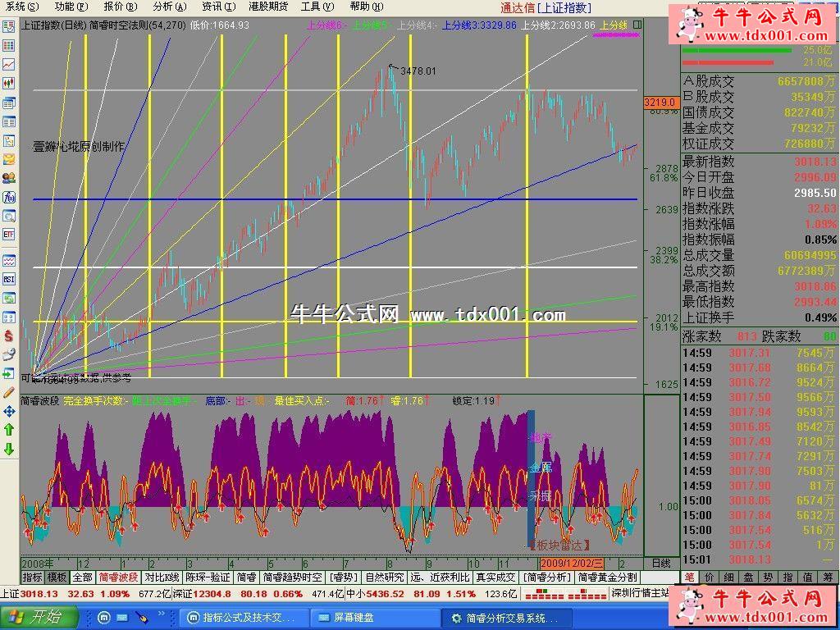Open the 报价(B) menu
The width and height of the screenshot is (840, 630).
click(x=121, y=7)
